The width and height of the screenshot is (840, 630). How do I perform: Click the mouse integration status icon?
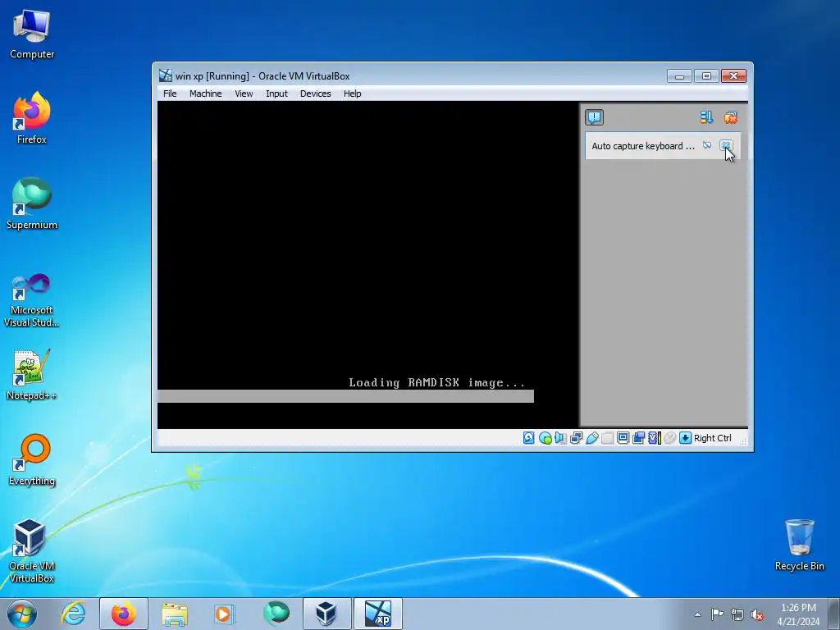(x=669, y=438)
